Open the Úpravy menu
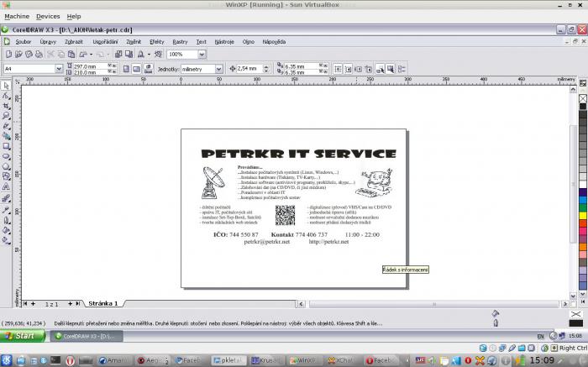This screenshot has height=367, width=588. 48,42
